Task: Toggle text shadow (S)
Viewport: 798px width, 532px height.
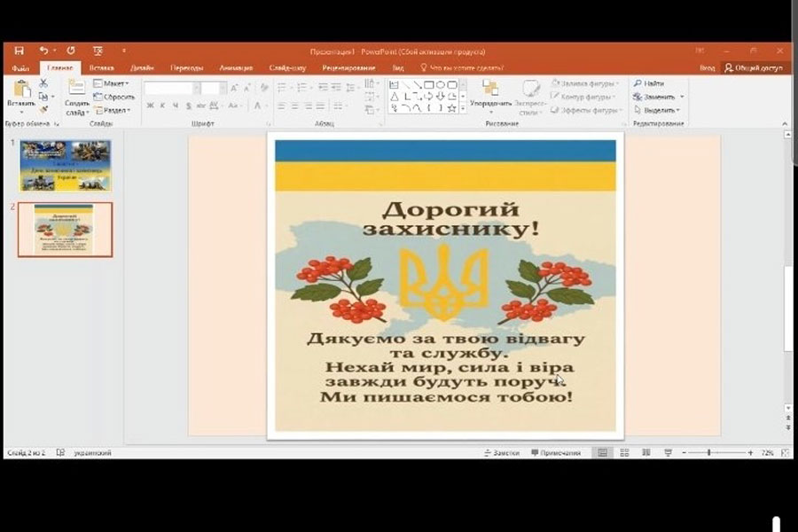Action: pos(188,106)
